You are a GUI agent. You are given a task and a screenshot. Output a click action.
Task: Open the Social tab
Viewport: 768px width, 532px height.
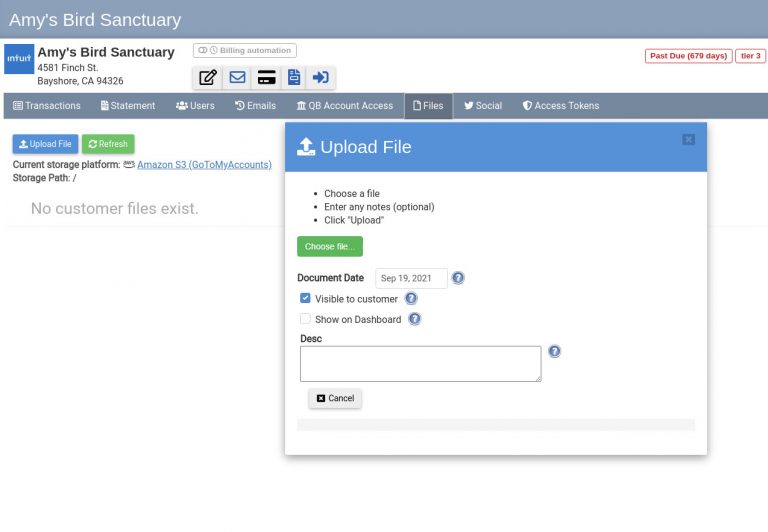click(x=483, y=106)
